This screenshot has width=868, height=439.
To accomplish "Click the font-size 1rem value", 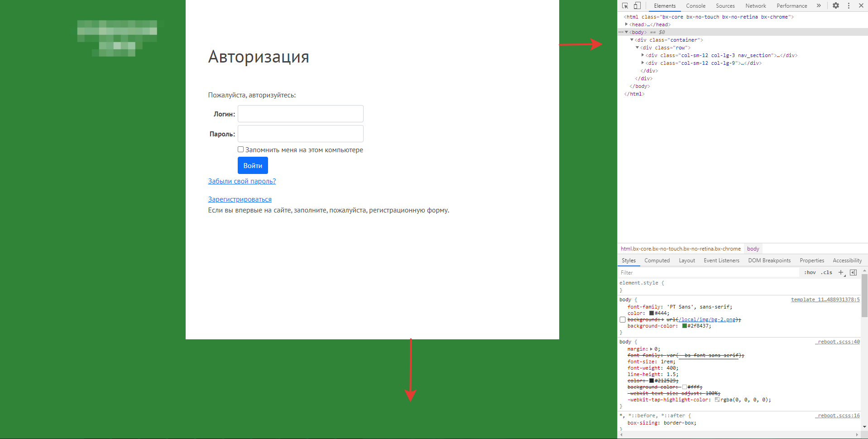I will [668, 362].
